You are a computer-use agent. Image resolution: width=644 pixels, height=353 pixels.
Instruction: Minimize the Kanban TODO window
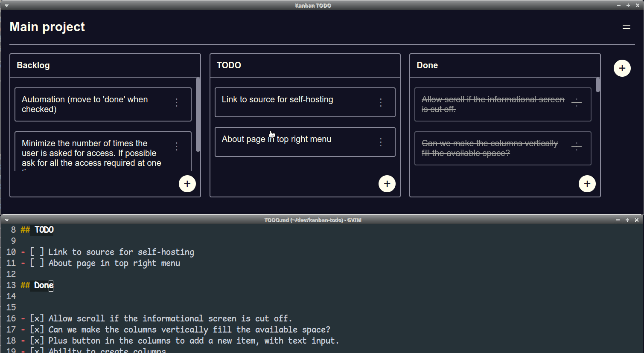click(619, 6)
